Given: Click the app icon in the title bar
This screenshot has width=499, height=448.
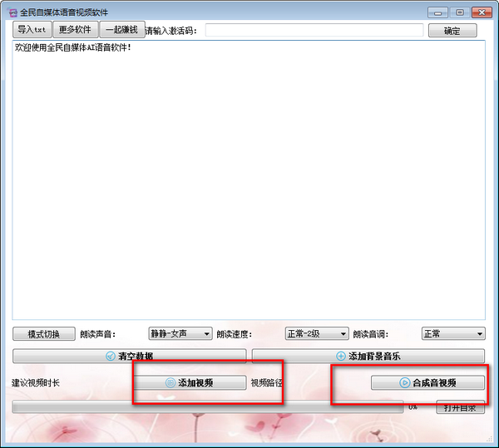Looking at the screenshot, I should pyautogui.click(x=12, y=12).
